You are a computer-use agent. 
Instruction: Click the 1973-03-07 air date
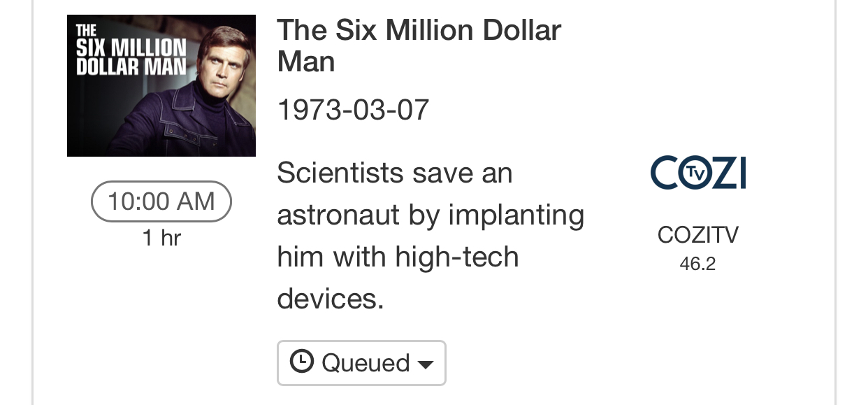tap(353, 110)
